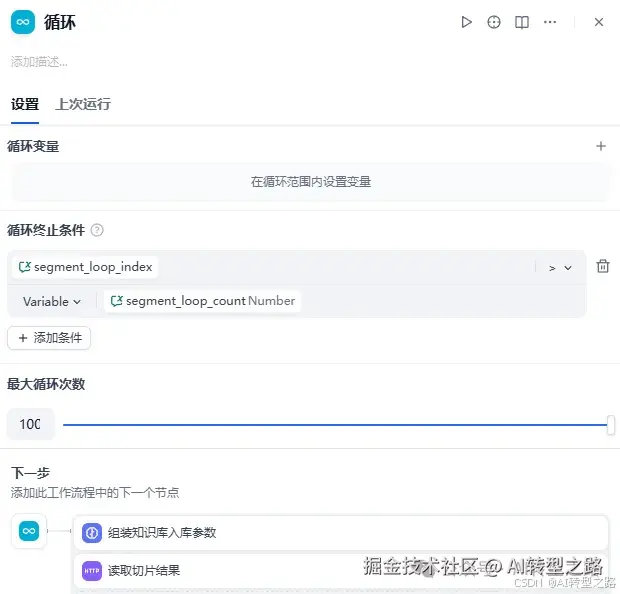This screenshot has height=594, width=620.
Task: Open the comparison operator dropdown showing >
Action: (560, 268)
